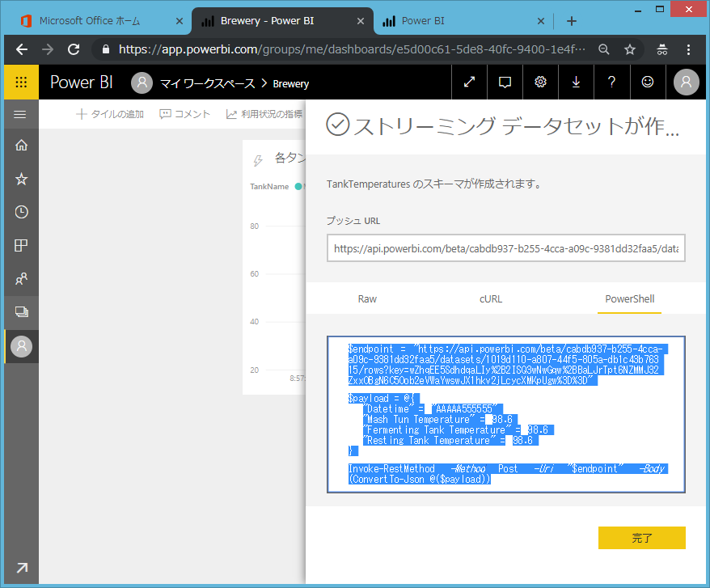The height and width of the screenshot is (588, 710).
Task: Click browser back arrow
Action: coord(22,49)
